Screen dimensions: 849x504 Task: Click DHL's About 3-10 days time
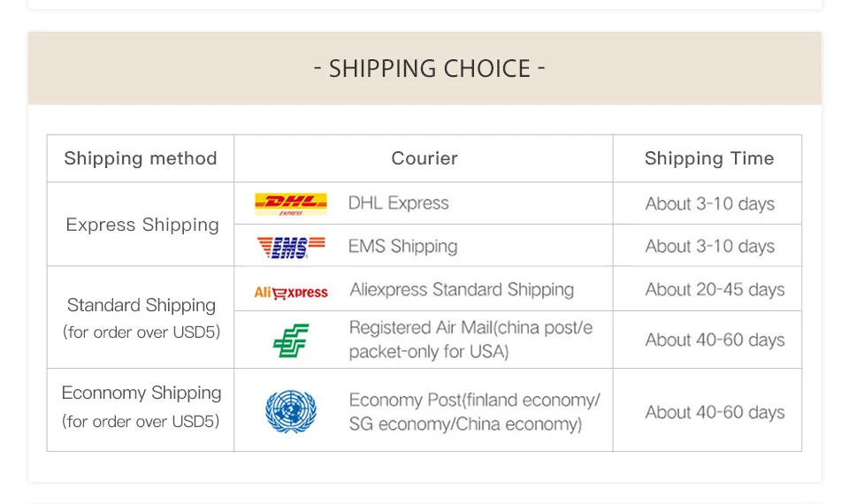point(710,204)
